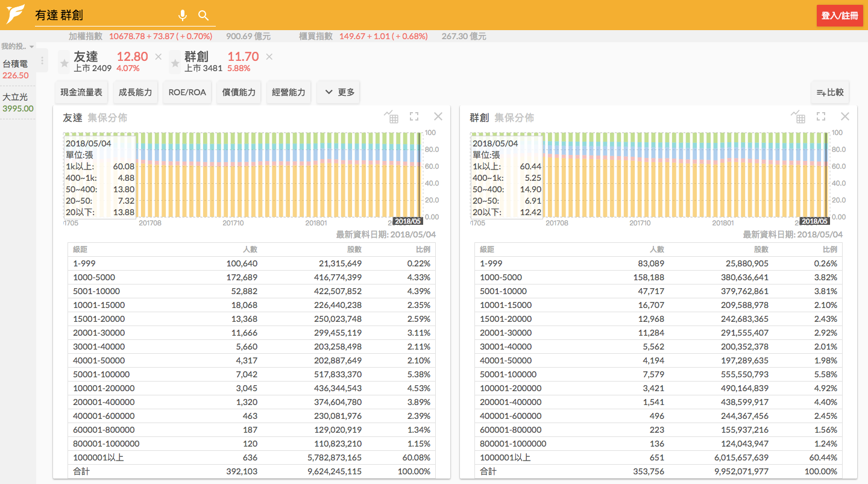Remove 友達 stock chip
Screen dimensions: 868x484
coord(159,57)
